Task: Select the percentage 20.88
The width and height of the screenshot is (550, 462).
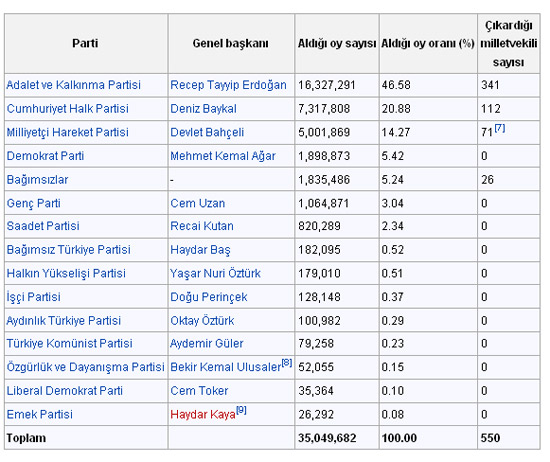Action: tap(396, 109)
